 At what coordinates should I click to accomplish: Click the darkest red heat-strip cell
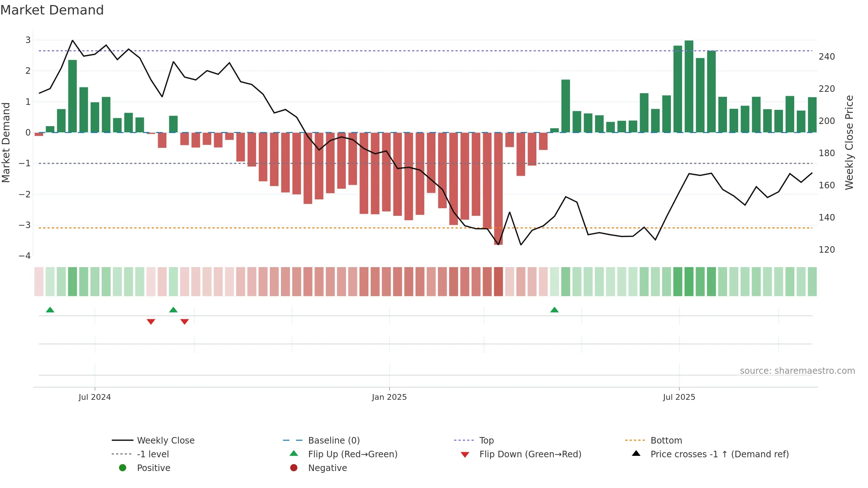coord(498,282)
